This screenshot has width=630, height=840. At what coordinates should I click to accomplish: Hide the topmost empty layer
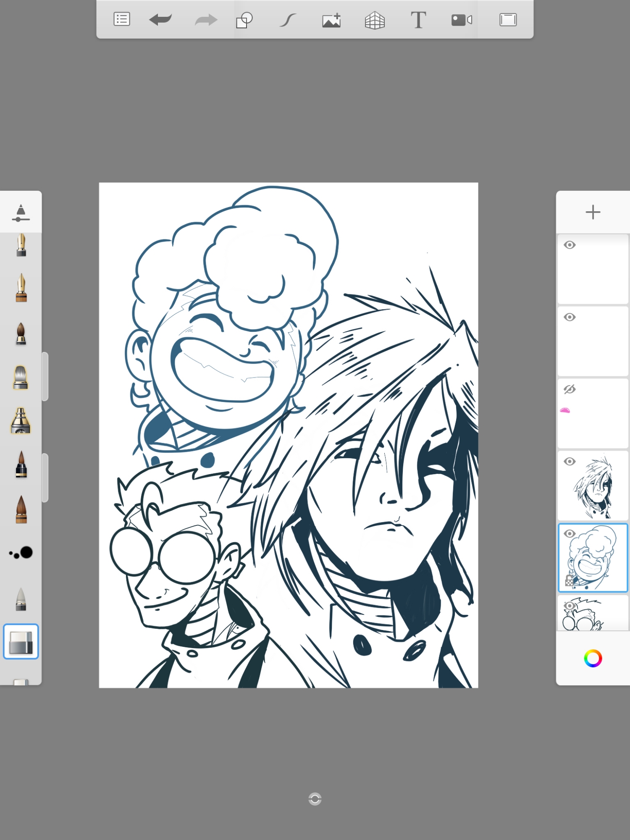(x=570, y=245)
